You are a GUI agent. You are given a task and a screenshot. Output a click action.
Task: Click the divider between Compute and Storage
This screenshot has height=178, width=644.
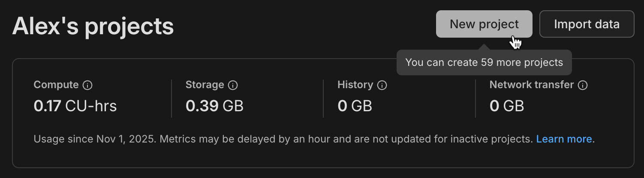tap(172, 98)
